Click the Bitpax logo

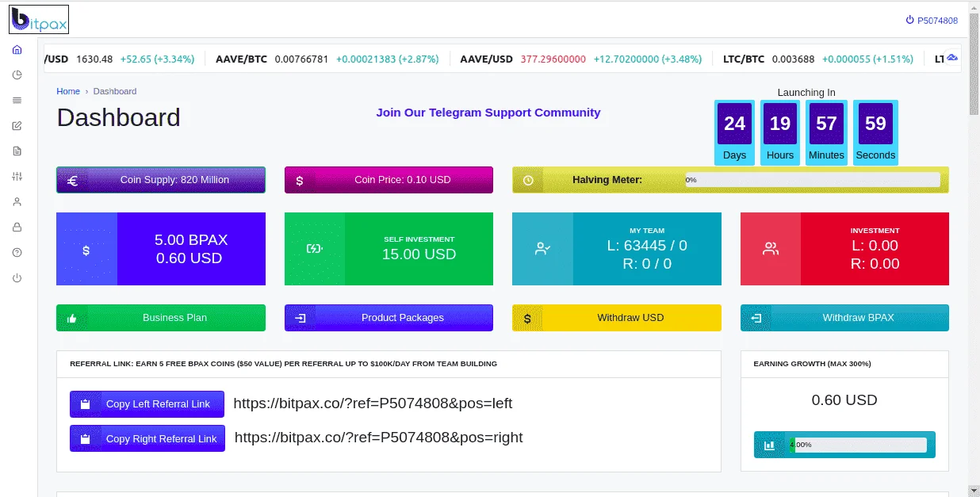[x=39, y=19]
